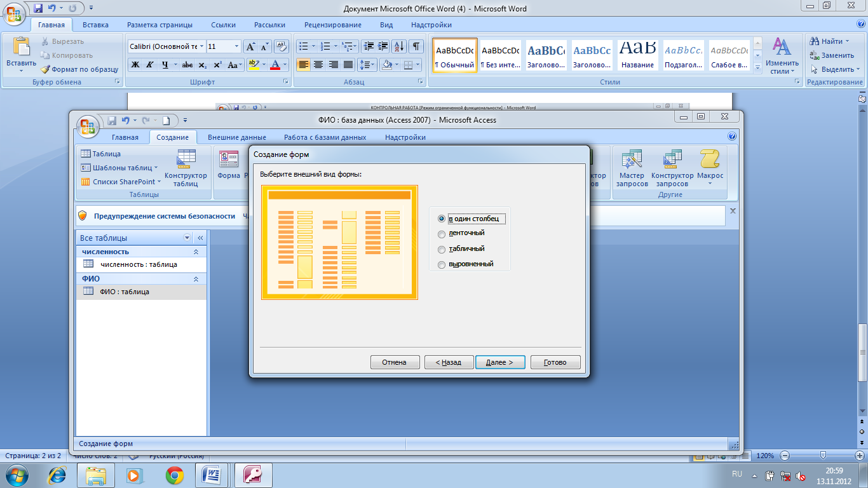The image size is (868, 488).
Task: Click the Shrink Font (small A) icon
Action: coord(264,46)
